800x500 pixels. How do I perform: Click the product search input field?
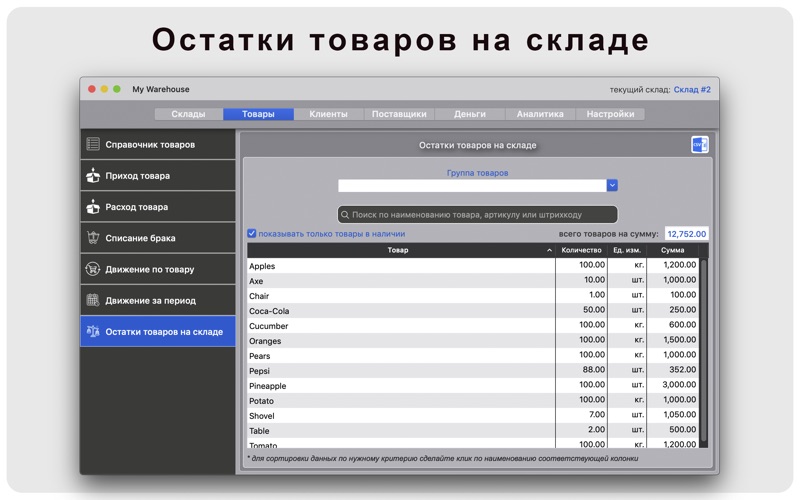pos(478,215)
